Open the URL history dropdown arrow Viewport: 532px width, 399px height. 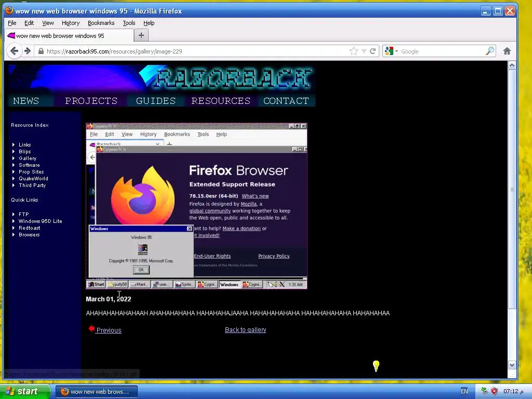[x=364, y=51]
